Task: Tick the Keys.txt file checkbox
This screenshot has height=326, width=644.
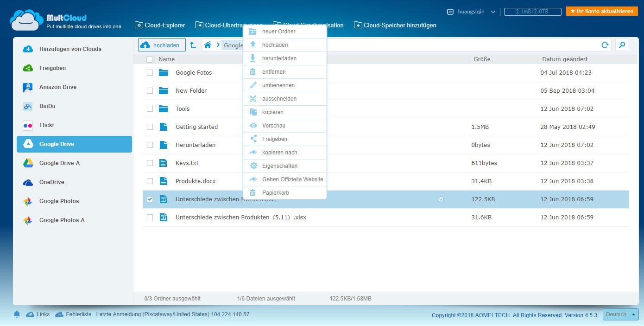Action: tap(150, 163)
